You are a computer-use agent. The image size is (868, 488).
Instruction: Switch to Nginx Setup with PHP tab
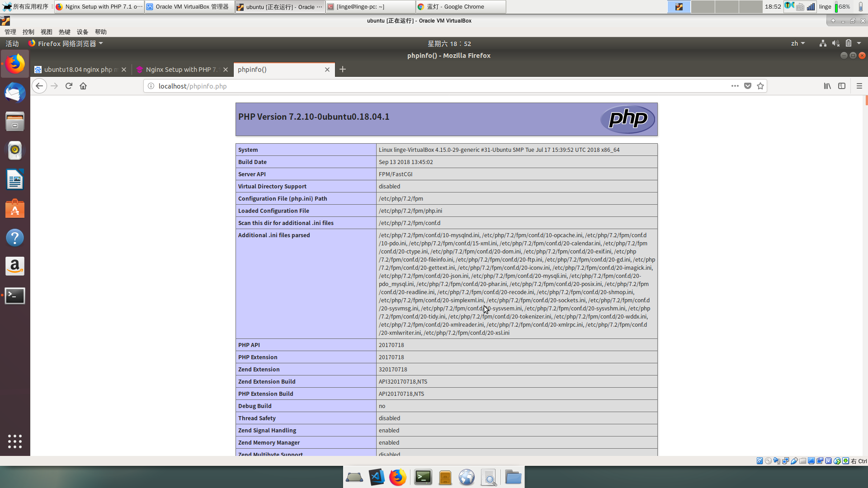pyautogui.click(x=179, y=70)
